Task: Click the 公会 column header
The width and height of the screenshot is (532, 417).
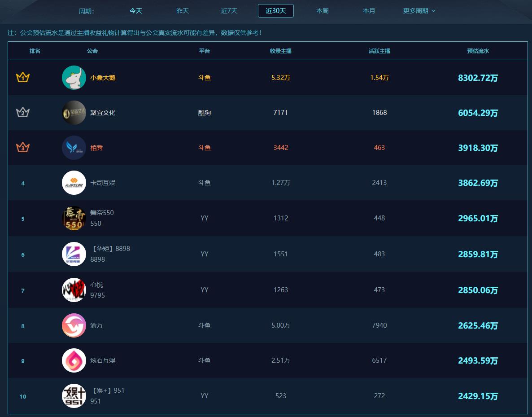Action: [x=92, y=51]
